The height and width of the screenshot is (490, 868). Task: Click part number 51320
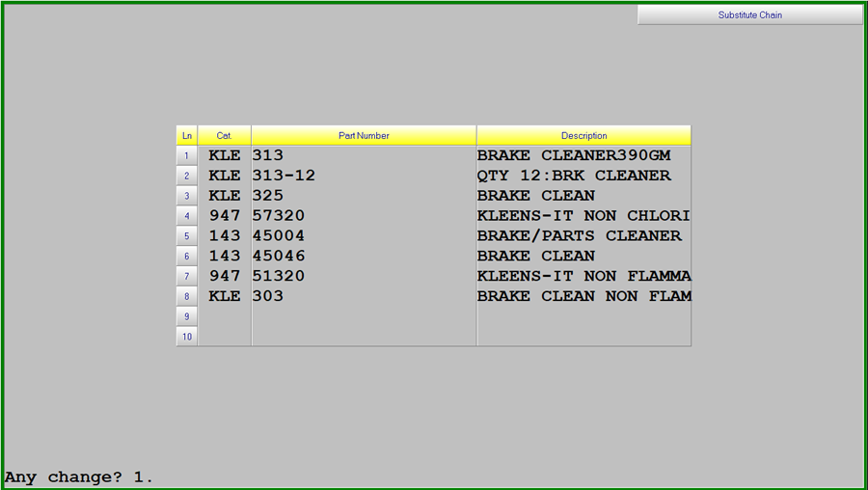point(279,276)
